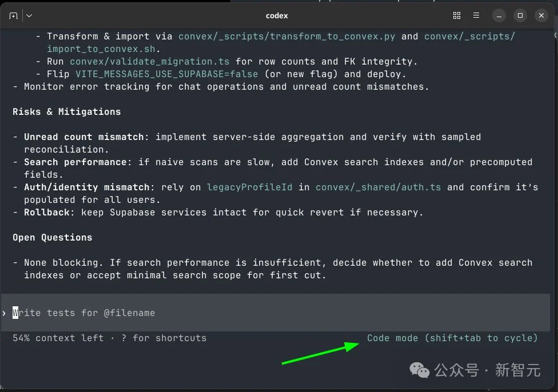Open convex/validate_migration.ts file path

coord(152,62)
